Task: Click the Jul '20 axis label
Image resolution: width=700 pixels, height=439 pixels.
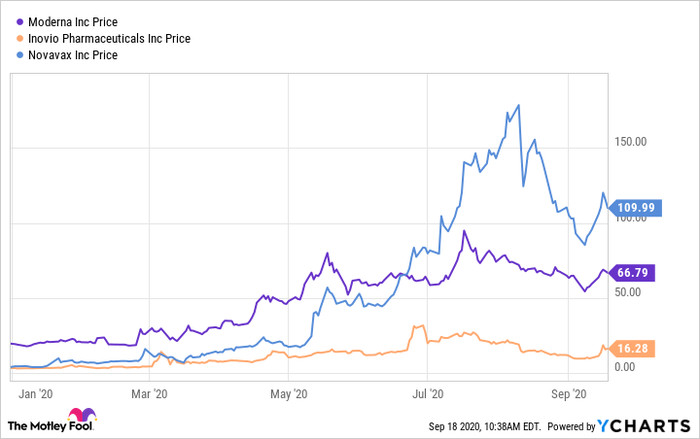Action: (428, 393)
